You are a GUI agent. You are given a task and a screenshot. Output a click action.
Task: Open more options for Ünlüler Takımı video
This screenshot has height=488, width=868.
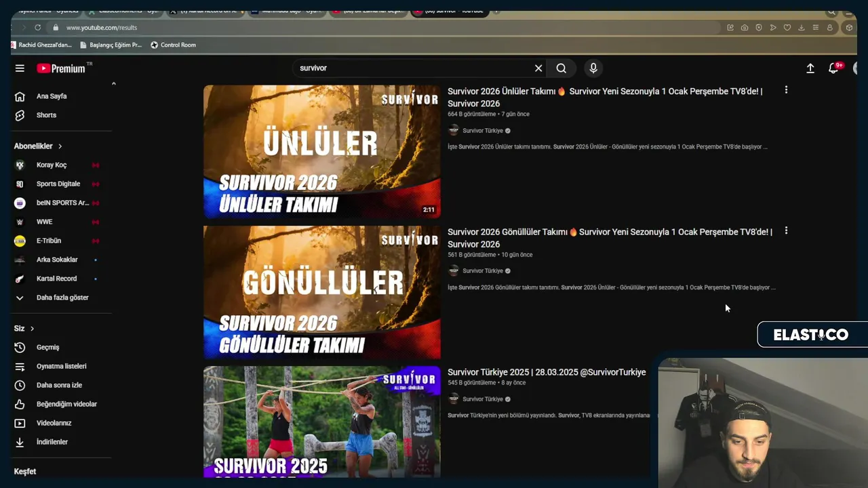tap(786, 90)
